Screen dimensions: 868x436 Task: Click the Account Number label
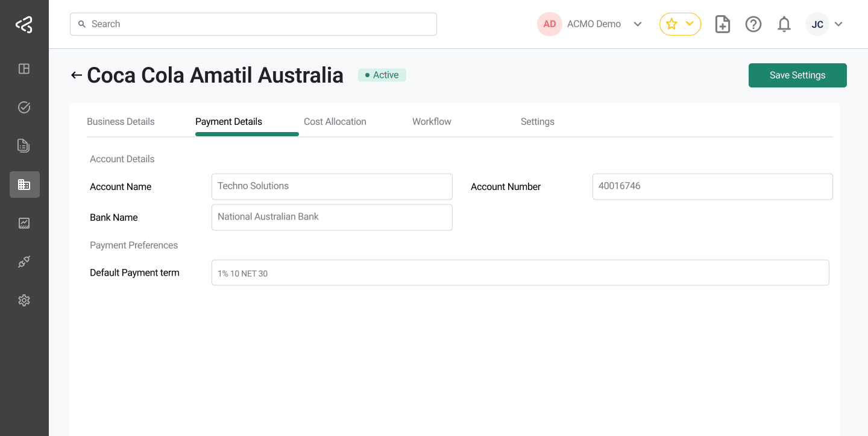coord(506,187)
